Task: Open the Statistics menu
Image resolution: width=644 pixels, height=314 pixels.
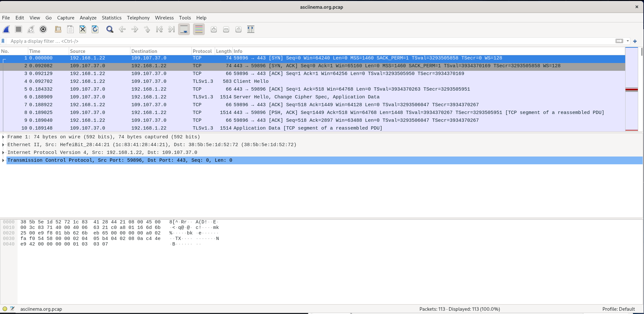Action: click(111, 18)
